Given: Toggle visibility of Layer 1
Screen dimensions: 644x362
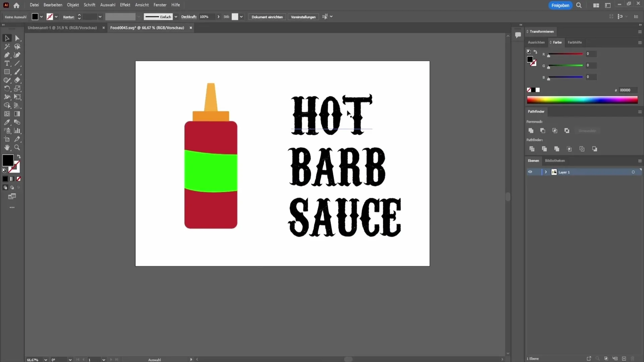Looking at the screenshot, I should click(x=530, y=172).
